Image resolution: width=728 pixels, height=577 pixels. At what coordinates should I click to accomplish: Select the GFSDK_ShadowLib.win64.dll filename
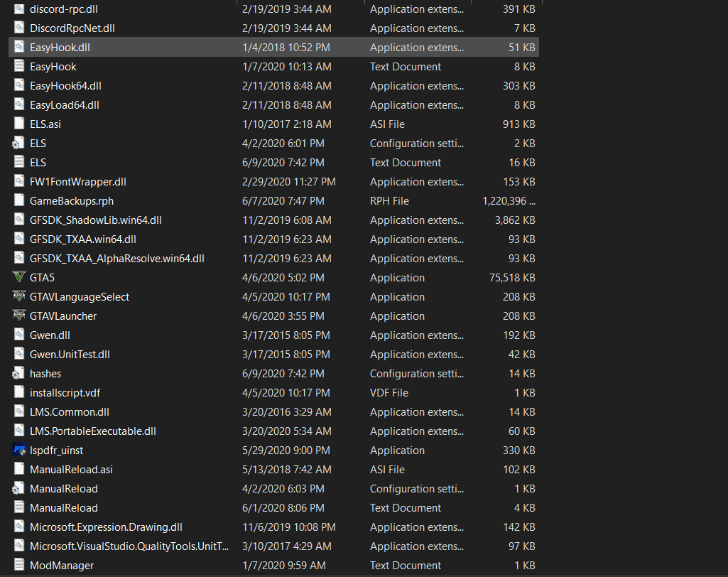(x=96, y=220)
